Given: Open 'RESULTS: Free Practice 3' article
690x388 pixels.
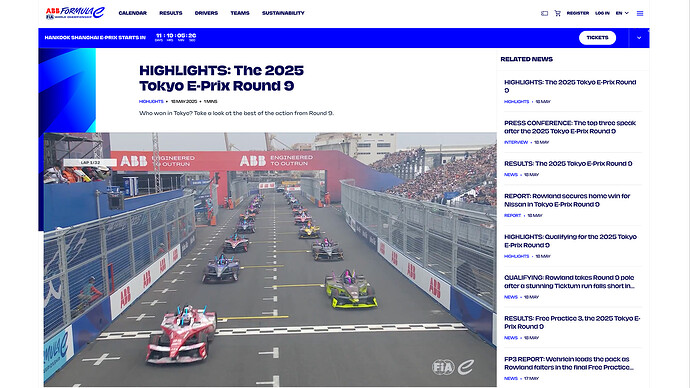Looking at the screenshot, I should coord(572,322).
